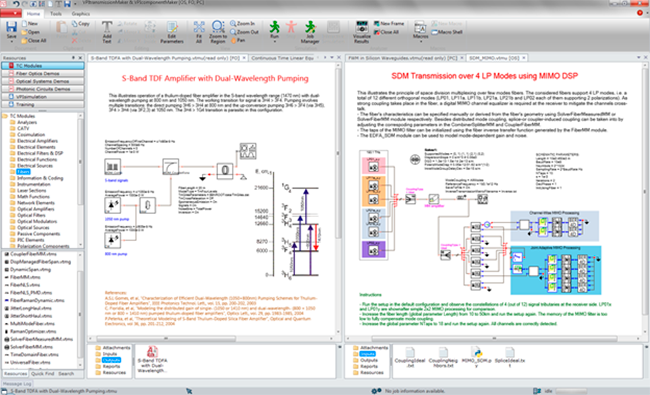
Task: Click the horizontal scrollbar of the S-Band schematic
Action: (x=166, y=339)
